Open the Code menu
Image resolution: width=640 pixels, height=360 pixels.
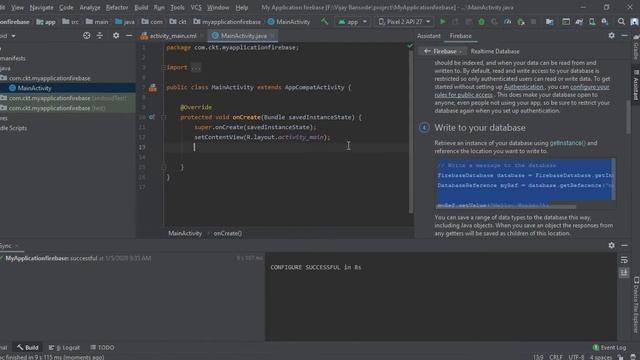[x=66, y=7]
